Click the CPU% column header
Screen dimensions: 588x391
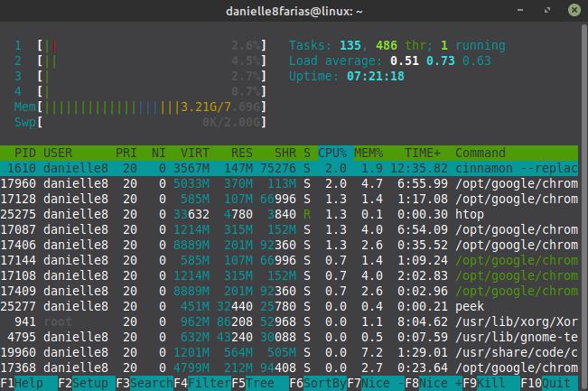332,153
